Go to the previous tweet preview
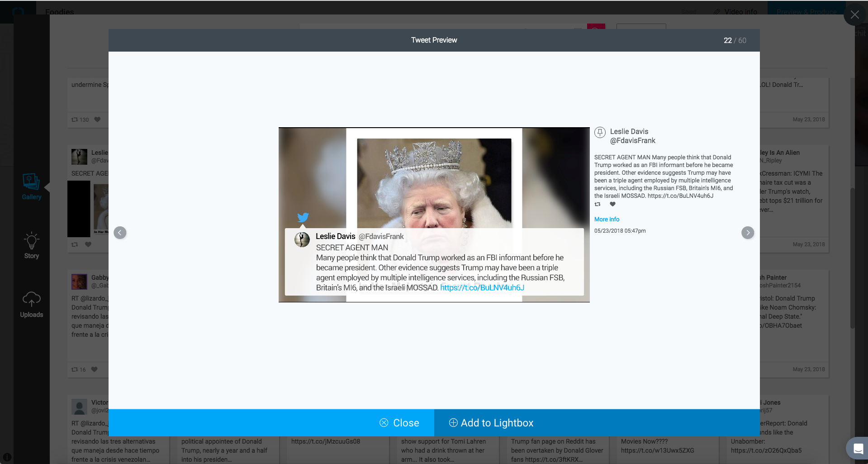868x464 pixels. (x=120, y=233)
